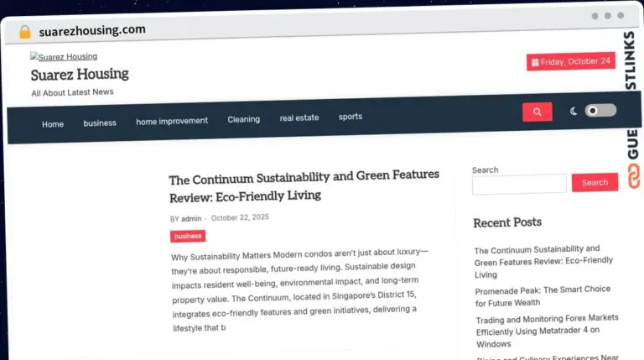Select home improvement in navigation bar
The width and height of the screenshot is (644, 360).
click(x=172, y=121)
